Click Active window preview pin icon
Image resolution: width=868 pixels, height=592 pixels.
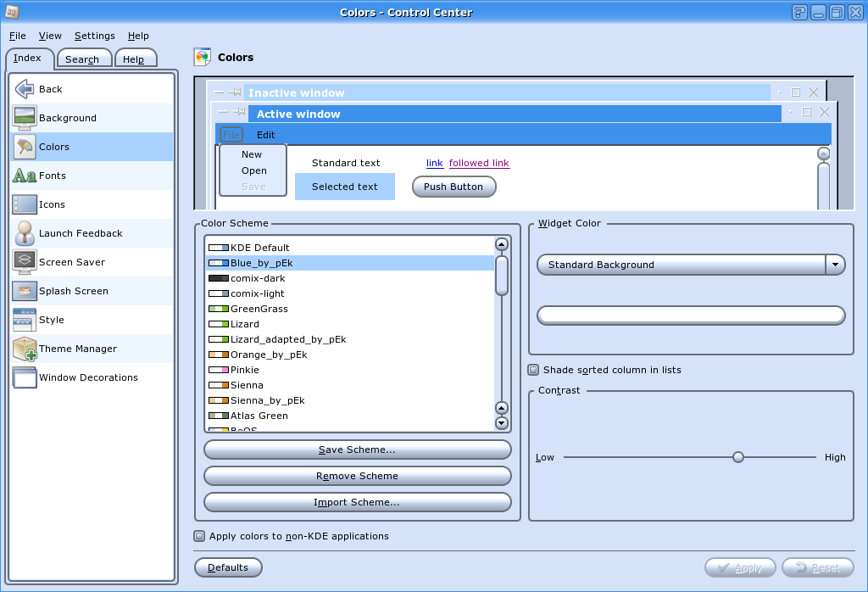pyautogui.click(x=239, y=112)
